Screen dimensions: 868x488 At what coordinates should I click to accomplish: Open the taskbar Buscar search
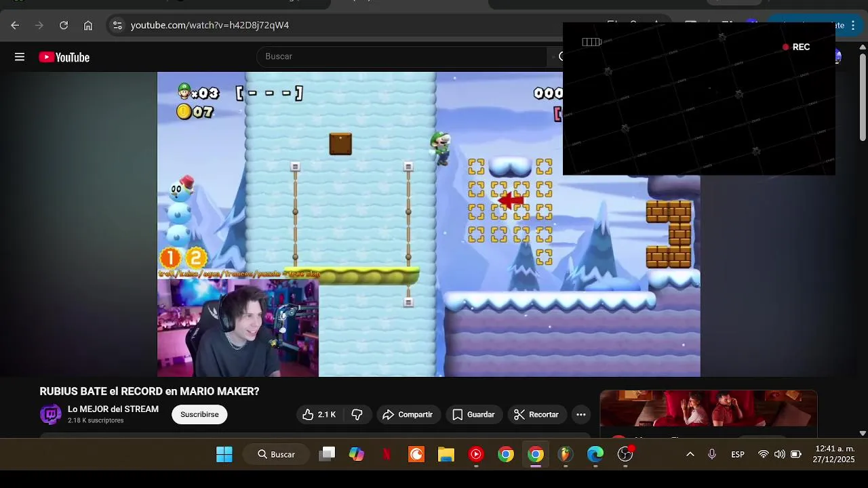pos(276,454)
